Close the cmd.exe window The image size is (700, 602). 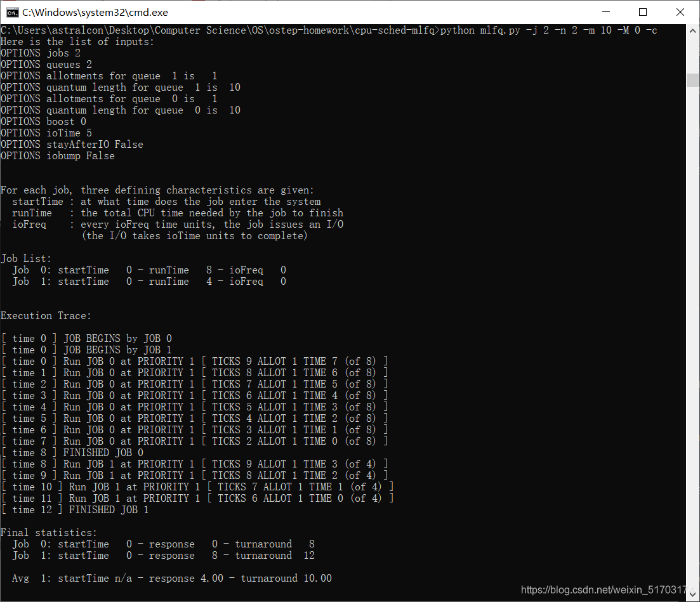(680, 12)
